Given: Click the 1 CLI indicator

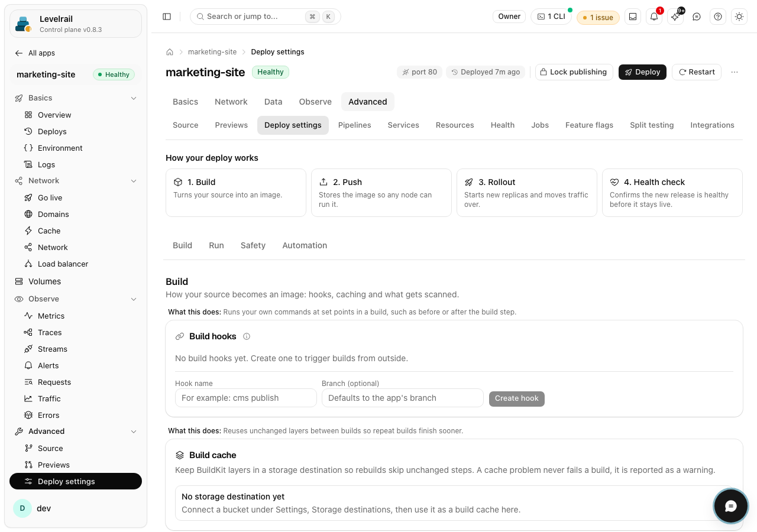Looking at the screenshot, I should click(551, 17).
